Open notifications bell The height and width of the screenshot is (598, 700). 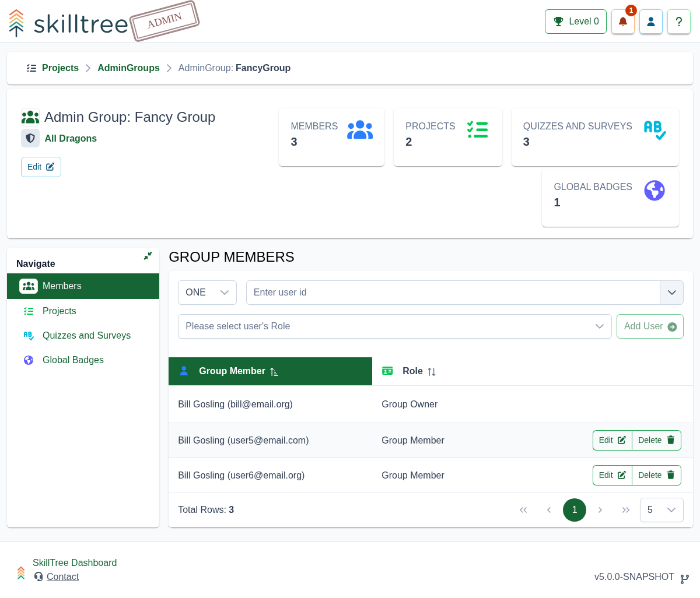tap(623, 22)
